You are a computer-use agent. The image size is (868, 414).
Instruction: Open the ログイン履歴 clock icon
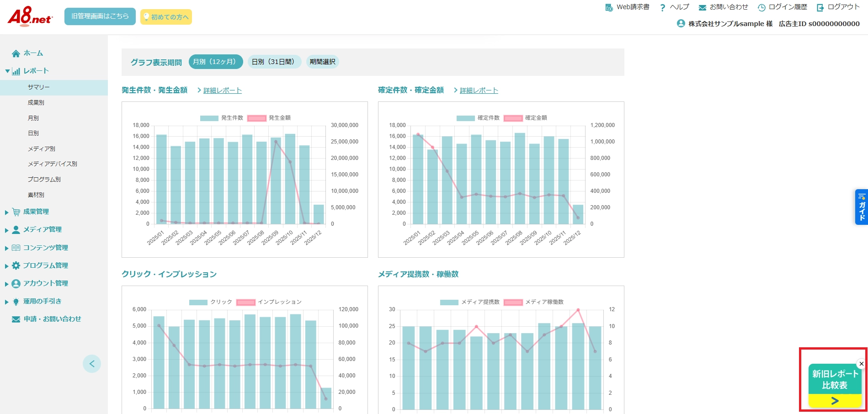coord(761,7)
